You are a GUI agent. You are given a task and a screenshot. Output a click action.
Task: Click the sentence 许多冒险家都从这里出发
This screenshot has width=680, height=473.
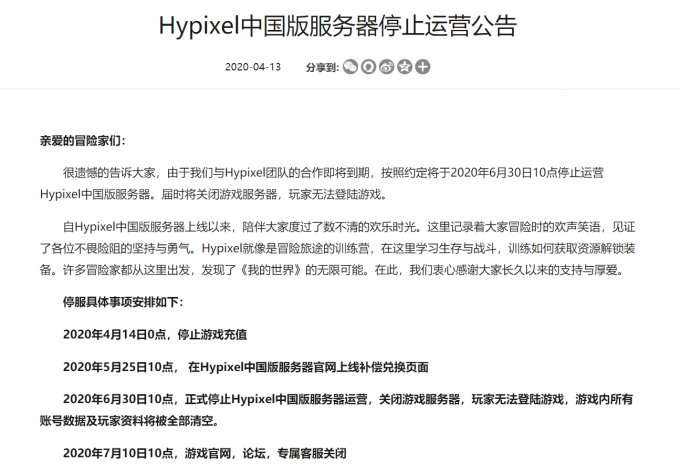[127, 270]
